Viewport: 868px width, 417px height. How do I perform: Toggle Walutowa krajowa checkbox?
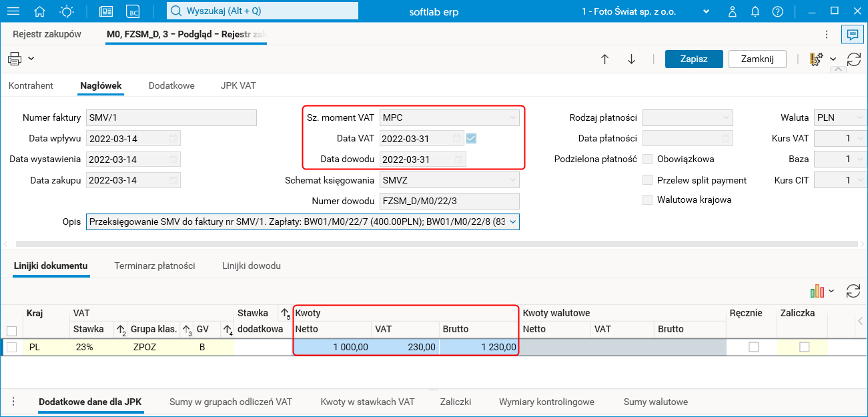647,200
